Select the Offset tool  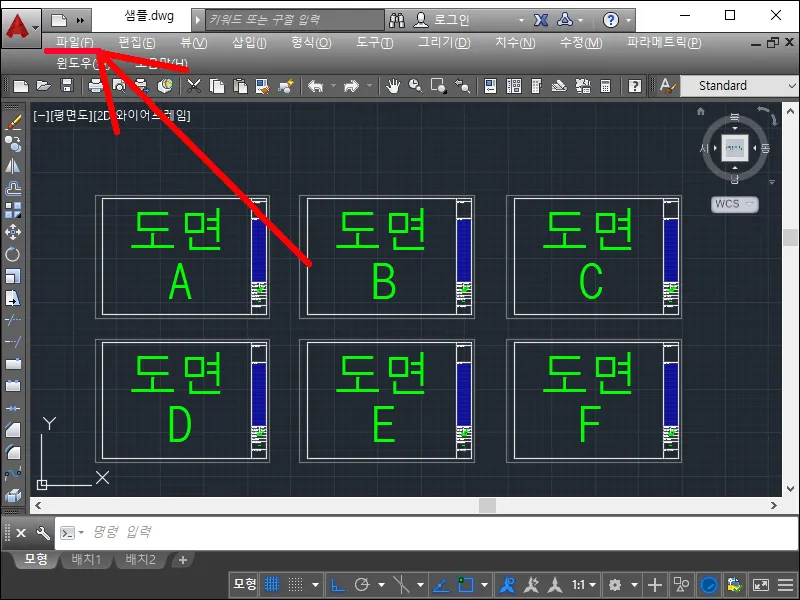coord(13,188)
